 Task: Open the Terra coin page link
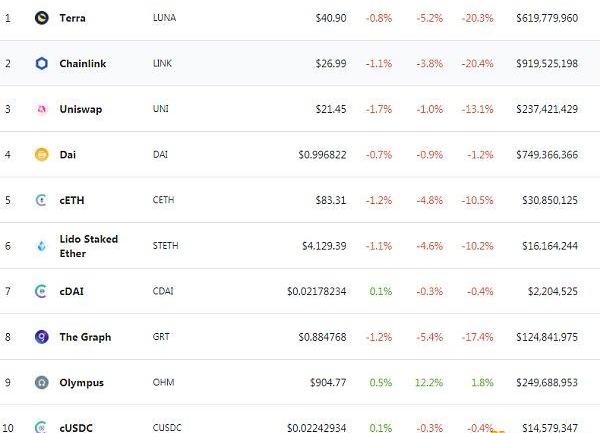click(x=73, y=18)
